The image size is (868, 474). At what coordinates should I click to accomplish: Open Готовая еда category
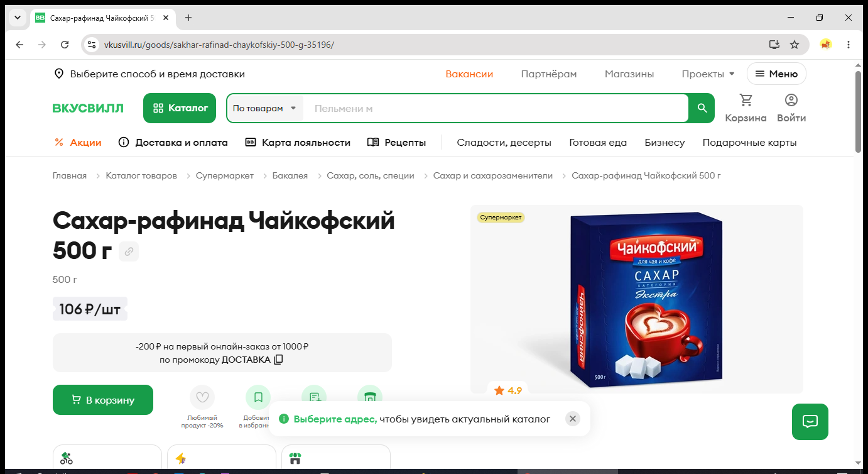point(598,143)
